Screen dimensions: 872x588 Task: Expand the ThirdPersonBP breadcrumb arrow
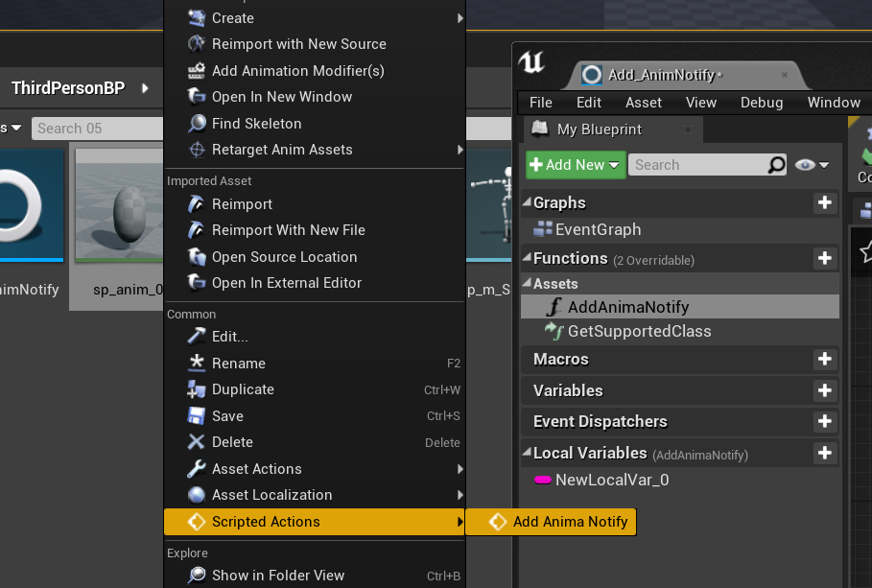(x=145, y=88)
